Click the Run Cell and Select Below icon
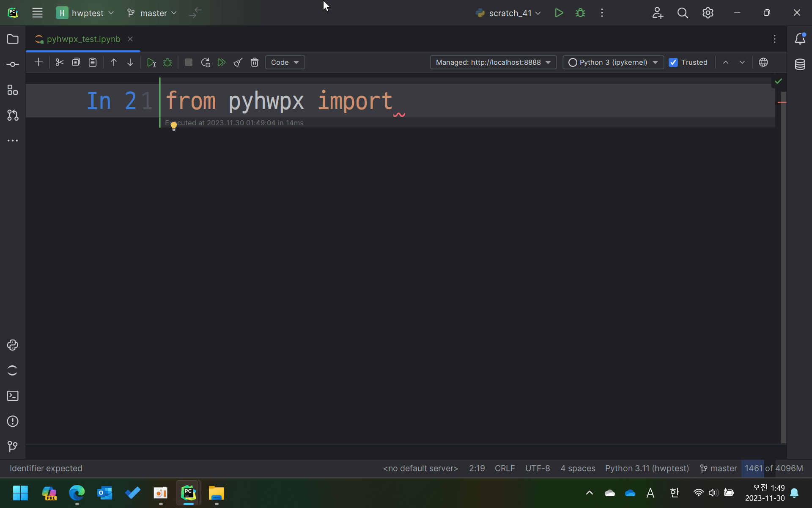This screenshot has height=508, width=812. (x=151, y=63)
